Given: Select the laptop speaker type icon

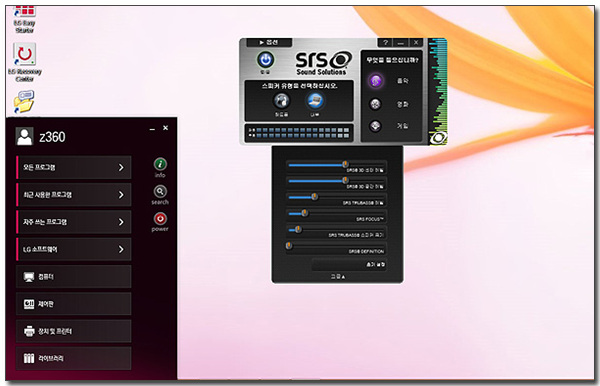Looking at the screenshot, I should pyautogui.click(x=315, y=101).
